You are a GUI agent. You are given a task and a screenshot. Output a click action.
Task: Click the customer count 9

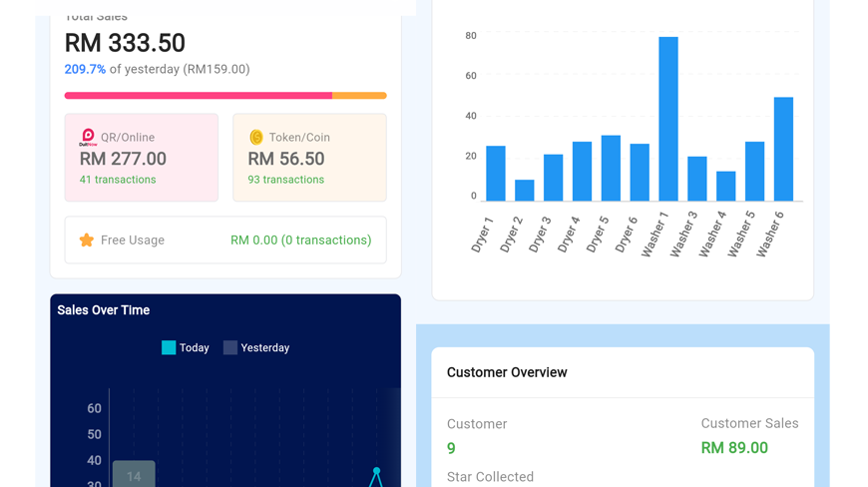[x=451, y=448]
